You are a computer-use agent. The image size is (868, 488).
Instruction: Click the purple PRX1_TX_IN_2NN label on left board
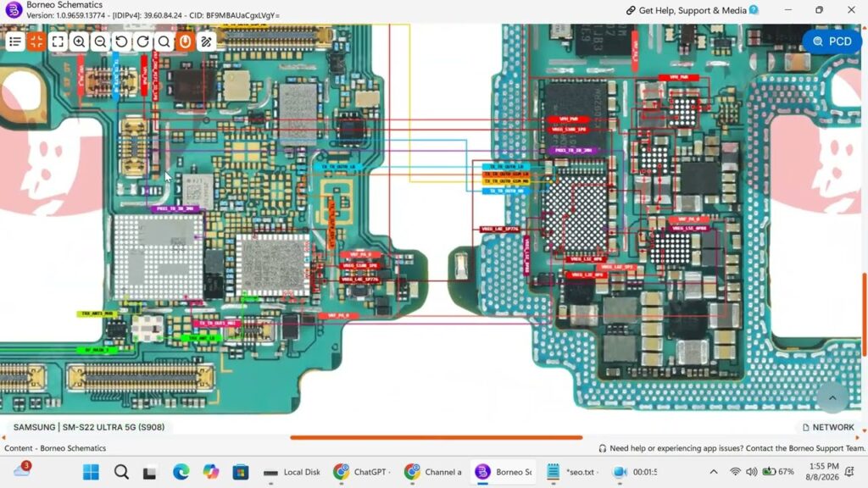175,208
